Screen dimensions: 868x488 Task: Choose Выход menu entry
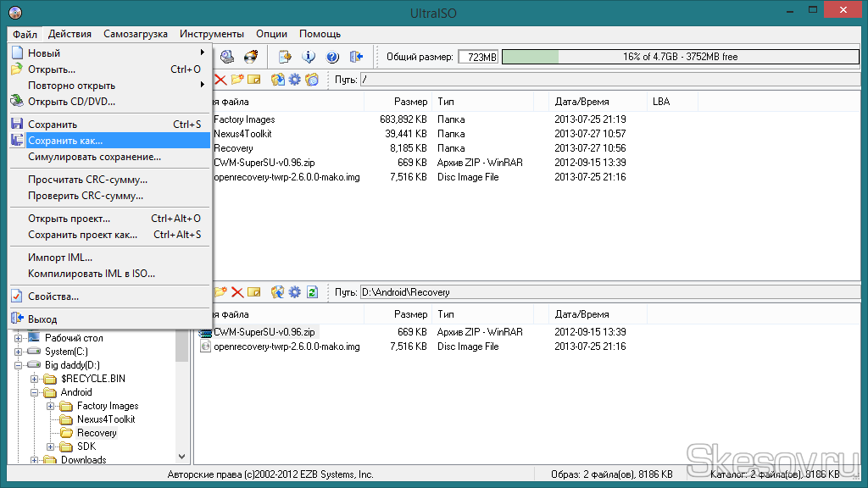[x=109, y=319]
